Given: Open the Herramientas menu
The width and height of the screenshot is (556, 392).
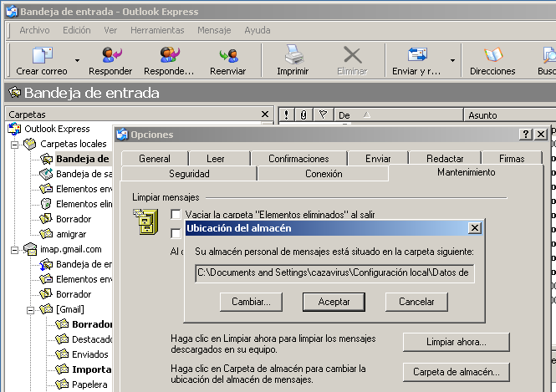Looking at the screenshot, I should coord(157,30).
